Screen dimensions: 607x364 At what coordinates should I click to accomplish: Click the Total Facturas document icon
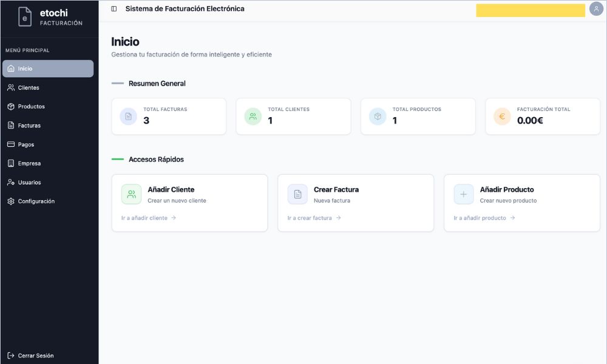click(128, 116)
